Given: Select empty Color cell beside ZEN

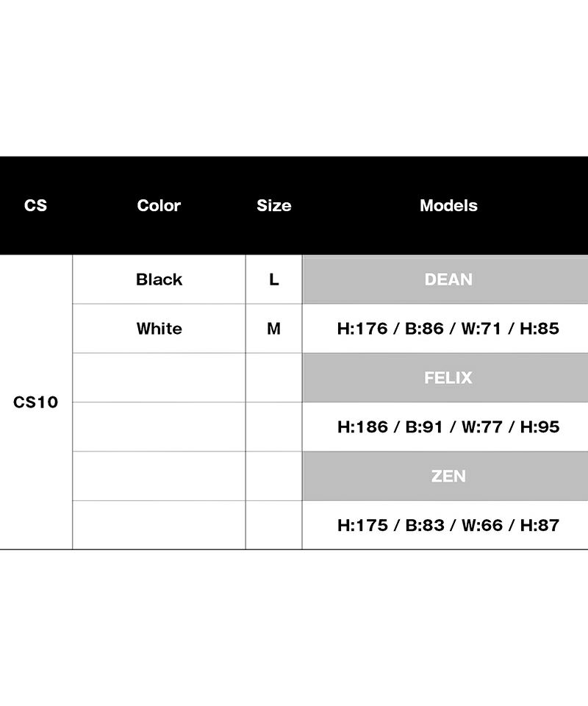Looking at the screenshot, I should click(159, 476).
